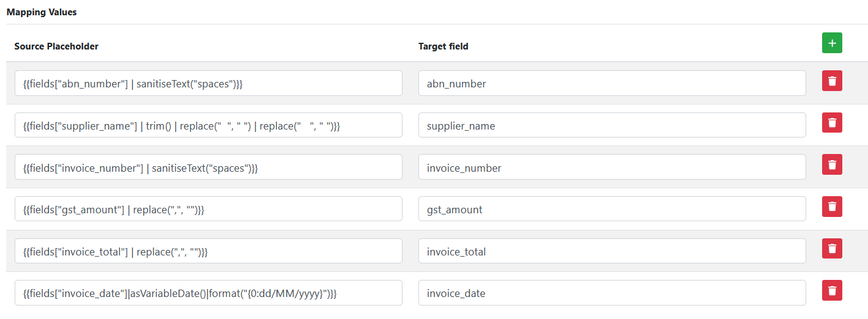The height and width of the screenshot is (319, 868).
Task: Click the gst_amount target field input
Action: pos(612,210)
